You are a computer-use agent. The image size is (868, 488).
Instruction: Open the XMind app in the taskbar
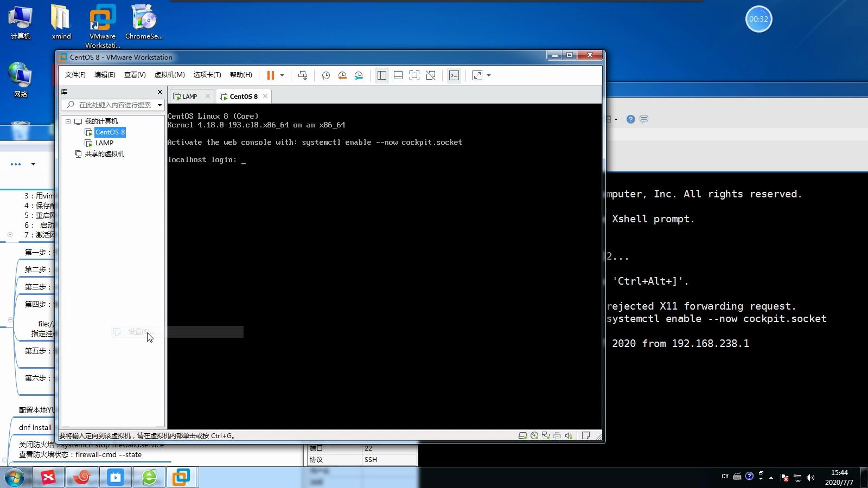[x=48, y=477]
